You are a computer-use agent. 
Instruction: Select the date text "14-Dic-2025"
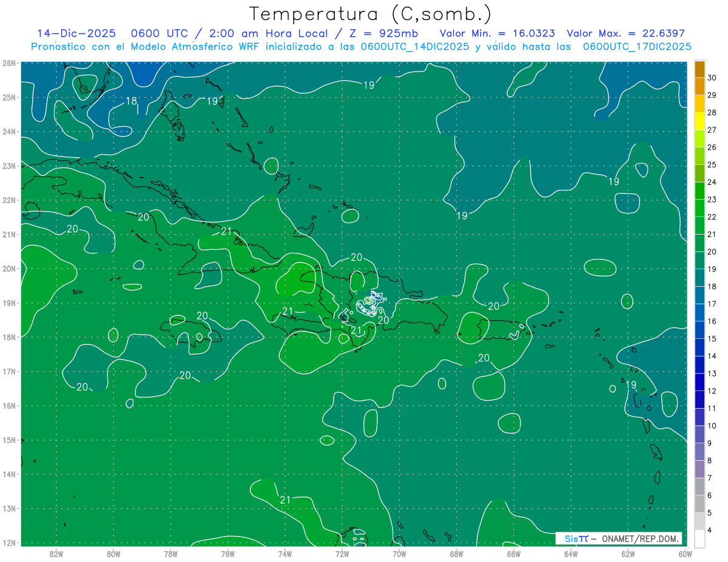[x=76, y=33]
